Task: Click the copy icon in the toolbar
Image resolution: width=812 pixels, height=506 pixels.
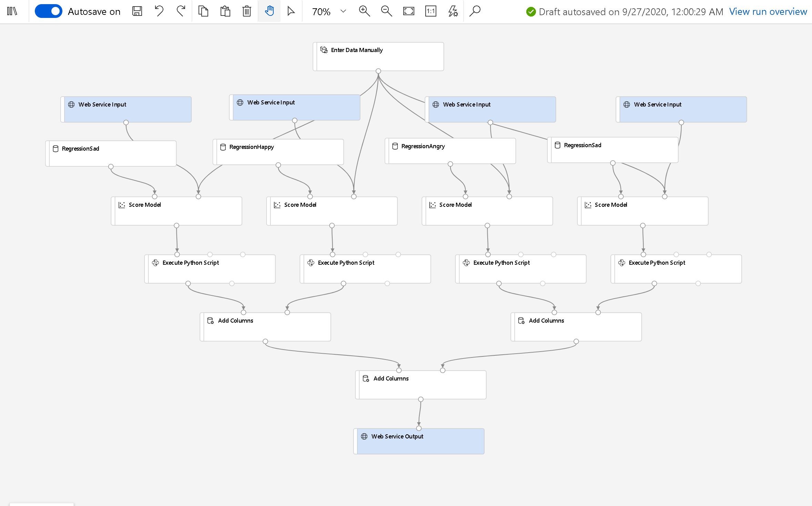Action: [203, 11]
